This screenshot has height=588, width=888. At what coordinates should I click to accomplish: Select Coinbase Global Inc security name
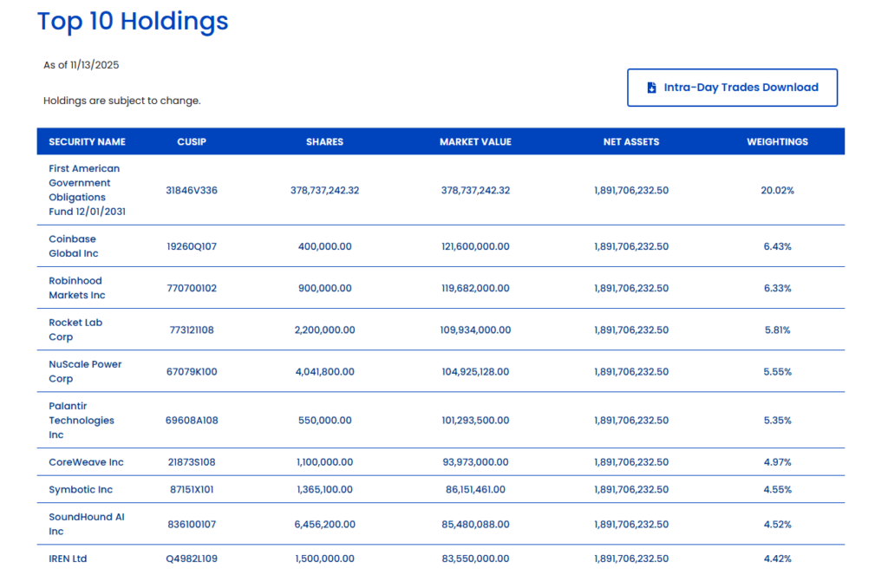[x=73, y=246]
